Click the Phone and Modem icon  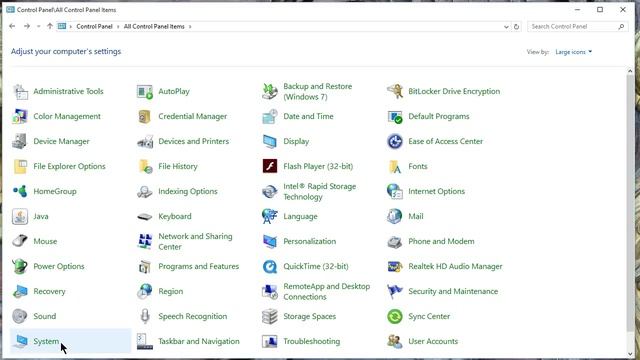pyautogui.click(x=395, y=241)
